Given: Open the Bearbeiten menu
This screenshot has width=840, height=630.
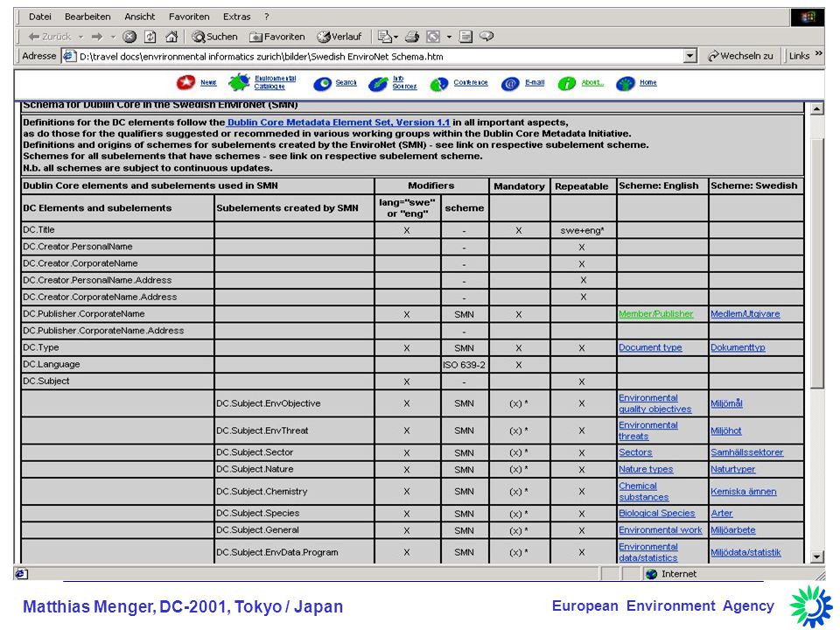Looking at the screenshot, I should 87,17.
